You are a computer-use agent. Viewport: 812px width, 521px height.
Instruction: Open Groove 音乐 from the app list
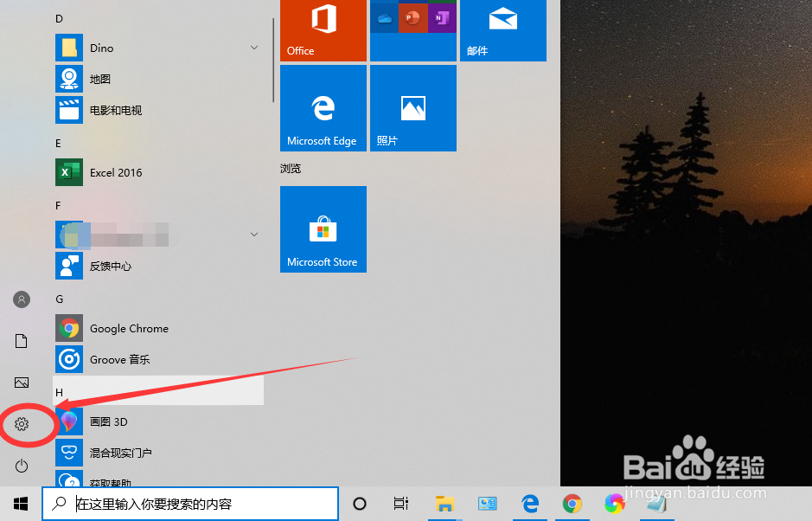click(158, 359)
